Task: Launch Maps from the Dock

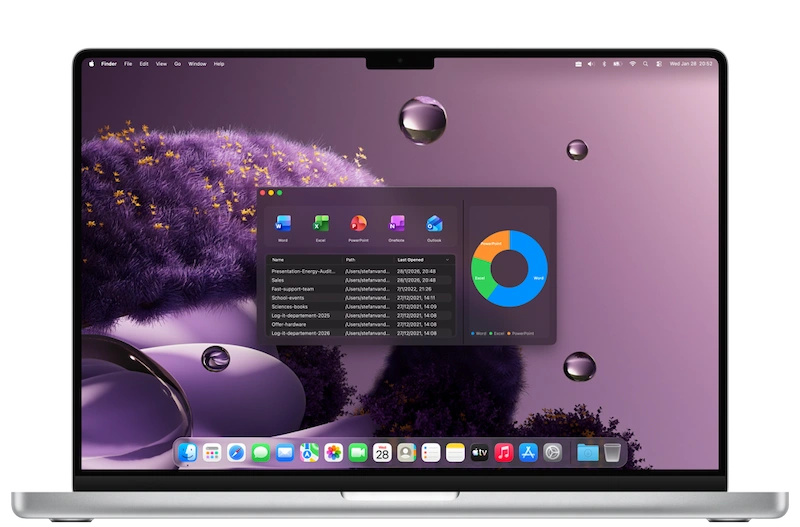Action: pyautogui.click(x=309, y=453)
